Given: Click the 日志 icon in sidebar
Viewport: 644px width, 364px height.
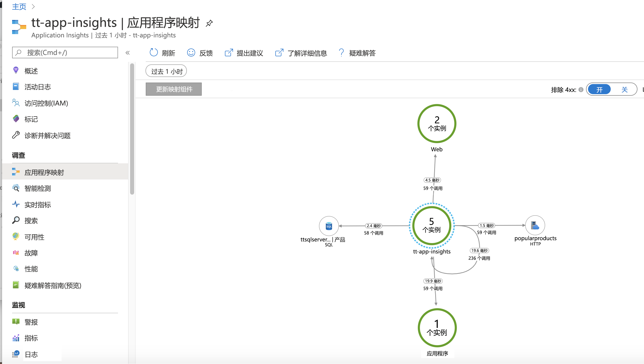Looking at the screenshot, I should click(16, 354).
